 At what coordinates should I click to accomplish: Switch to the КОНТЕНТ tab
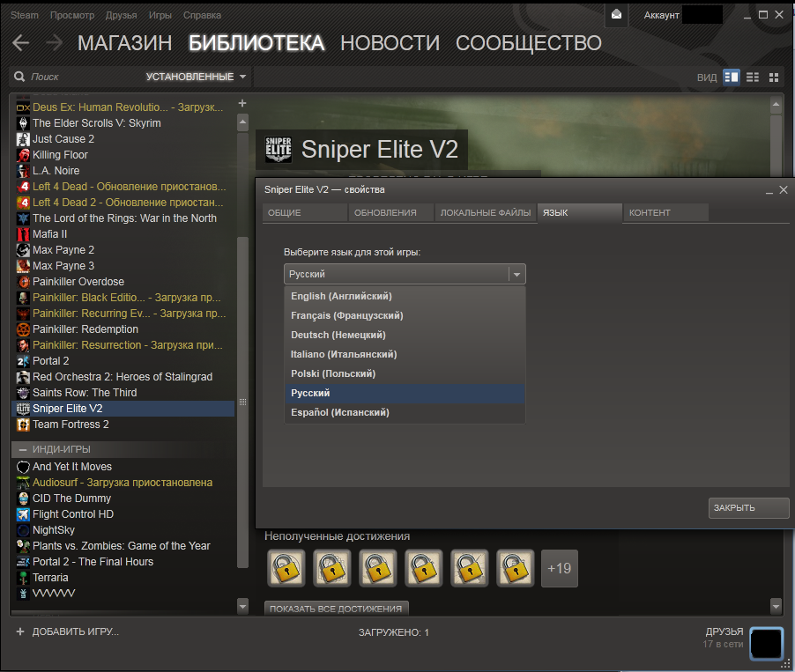pyautogui.click(x=665, y=213)
